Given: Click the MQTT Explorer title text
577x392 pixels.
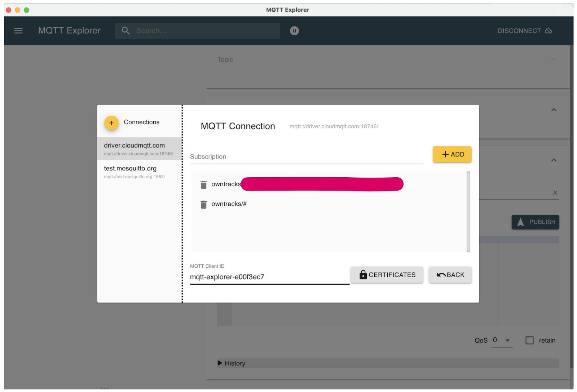Looking at the screenshot, I should point(69,31).
